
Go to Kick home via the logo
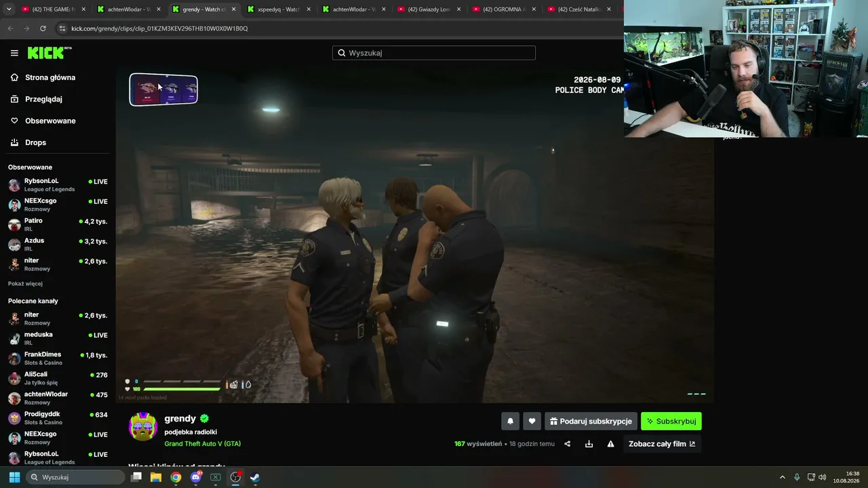pyautogui.click(x=50, y=53)
